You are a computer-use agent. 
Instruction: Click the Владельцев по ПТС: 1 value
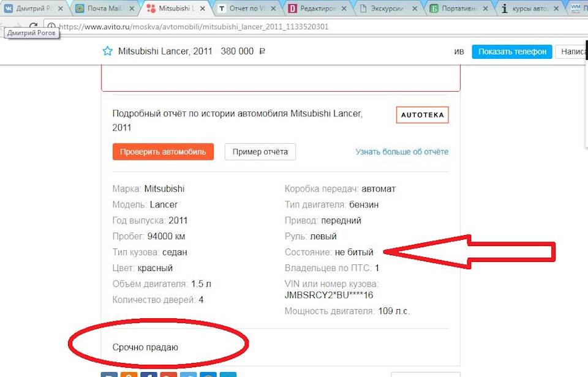pyautogui.click(x=377, y=268)
